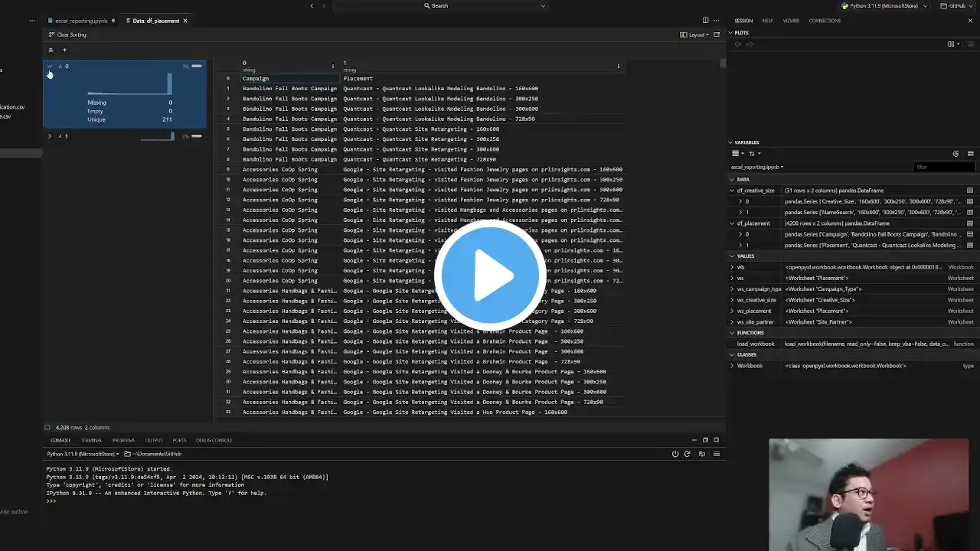Click the console working directory ~\Documents\GitHub
This screenshot has height=551, width=980.
pos(153,454)
